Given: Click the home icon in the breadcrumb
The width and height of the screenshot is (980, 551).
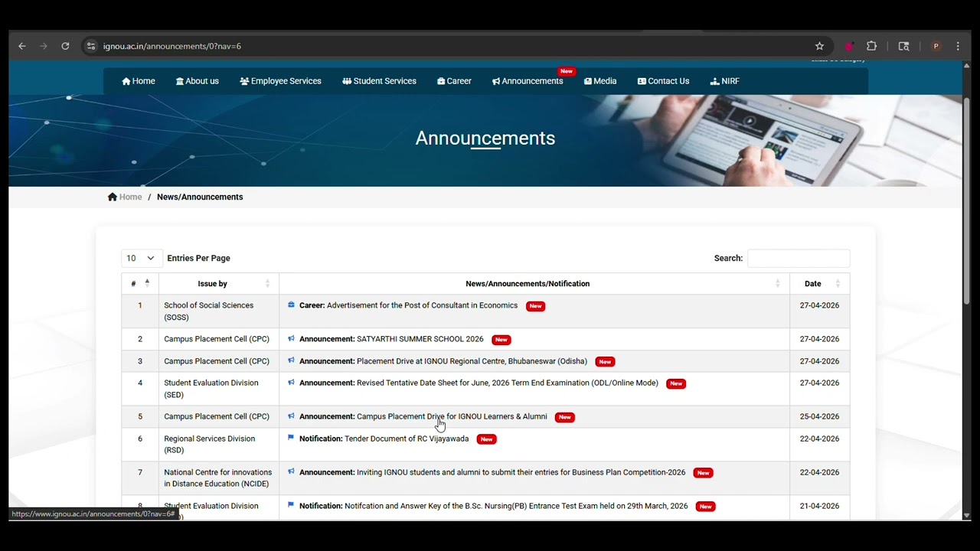Looking at the screenshot, I should tap(113, 197).
